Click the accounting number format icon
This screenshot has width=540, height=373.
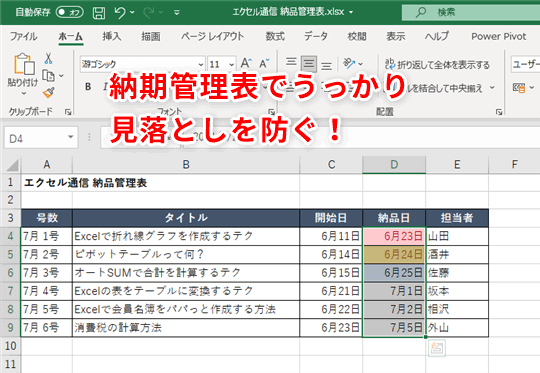click(x=519, y=88)
